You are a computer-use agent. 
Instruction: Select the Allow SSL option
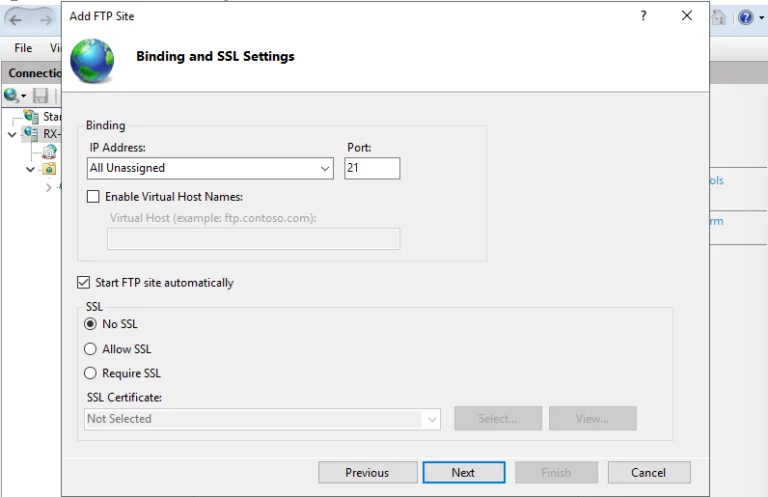90,349
